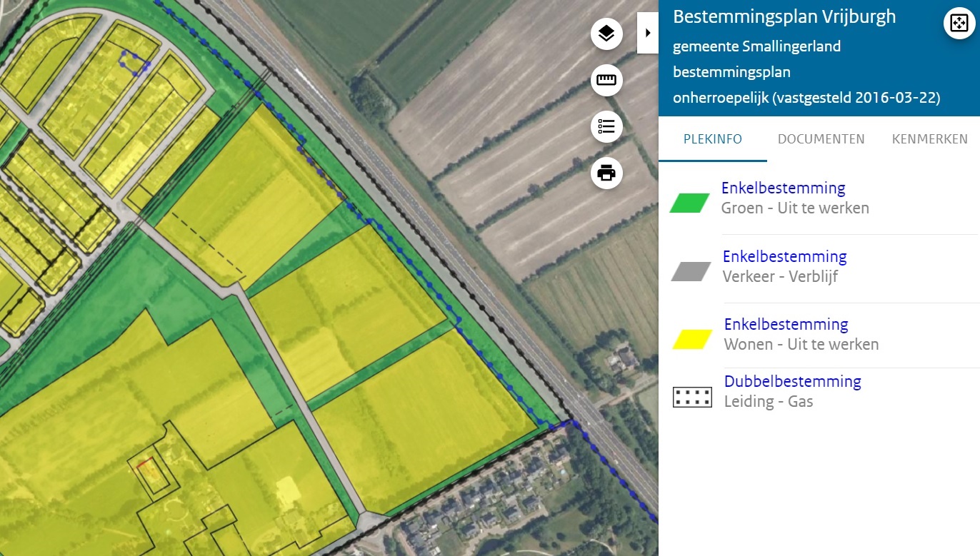
Task: Select 'Wonen - Uit te werken' text
Action: 801,344
